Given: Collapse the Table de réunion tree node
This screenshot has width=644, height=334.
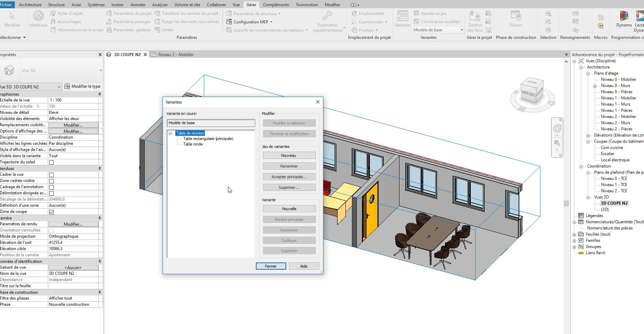Looking at the screenshot, I should [170, 133].
